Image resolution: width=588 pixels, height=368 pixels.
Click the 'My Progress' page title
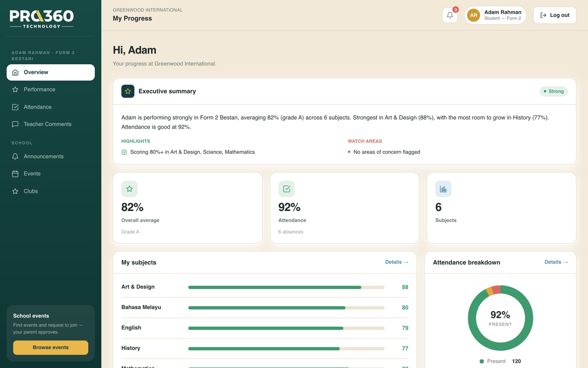coord(132,18)
